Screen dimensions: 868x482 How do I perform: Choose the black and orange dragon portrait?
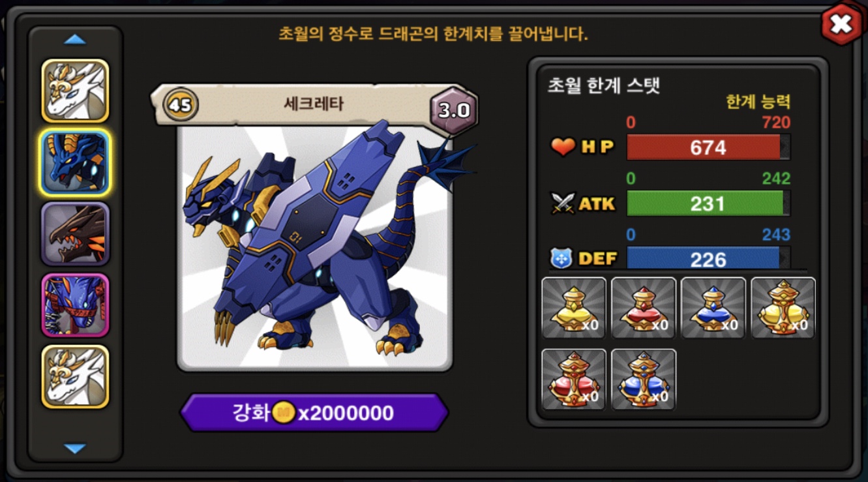pyautogui.click(x=75, y=234)
